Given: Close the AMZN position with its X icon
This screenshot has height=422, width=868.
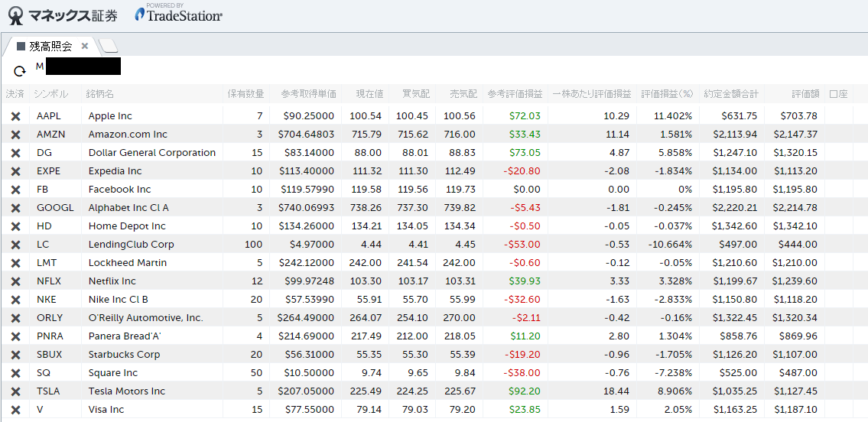Looking at the screenshot, I should 16,135.
